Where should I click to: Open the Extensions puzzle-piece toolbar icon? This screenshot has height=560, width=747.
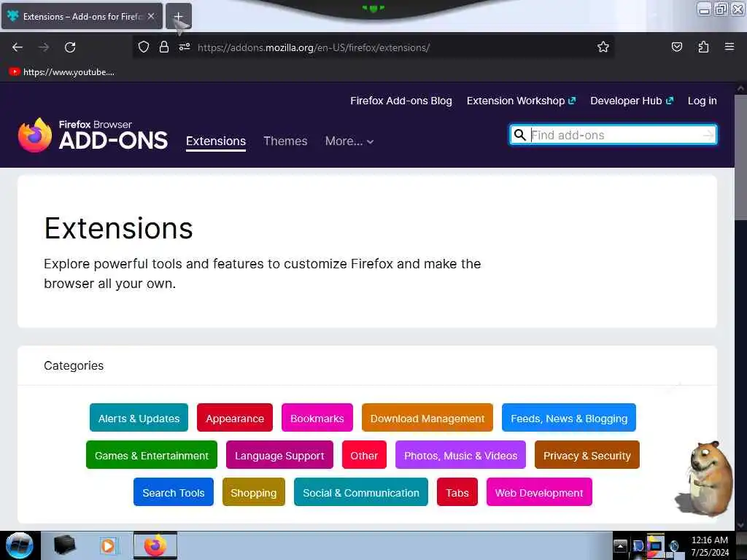tap(703, 47)
